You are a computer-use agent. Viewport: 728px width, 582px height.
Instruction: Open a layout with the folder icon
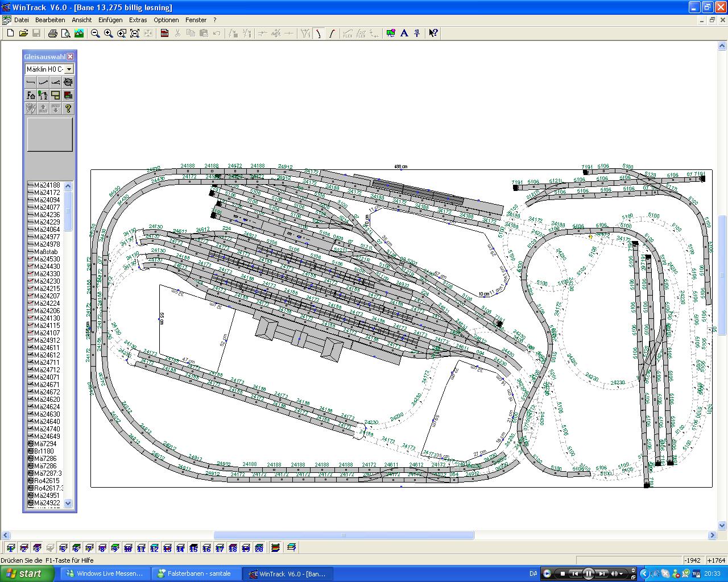pos(23,34)
